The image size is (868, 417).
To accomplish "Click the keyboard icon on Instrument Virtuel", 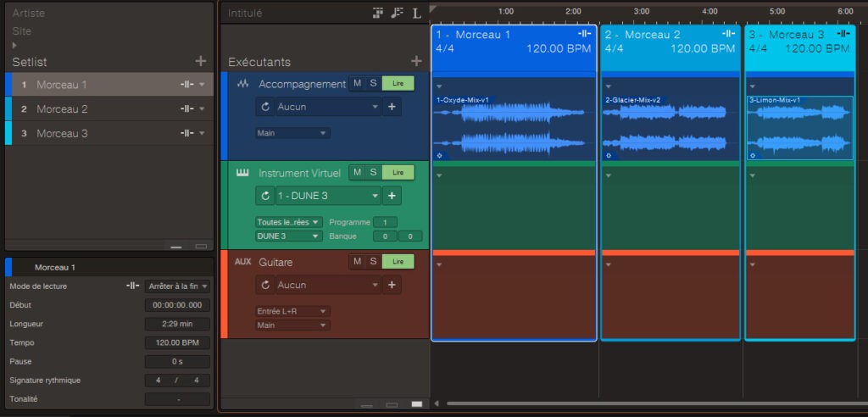I will 243,173.
